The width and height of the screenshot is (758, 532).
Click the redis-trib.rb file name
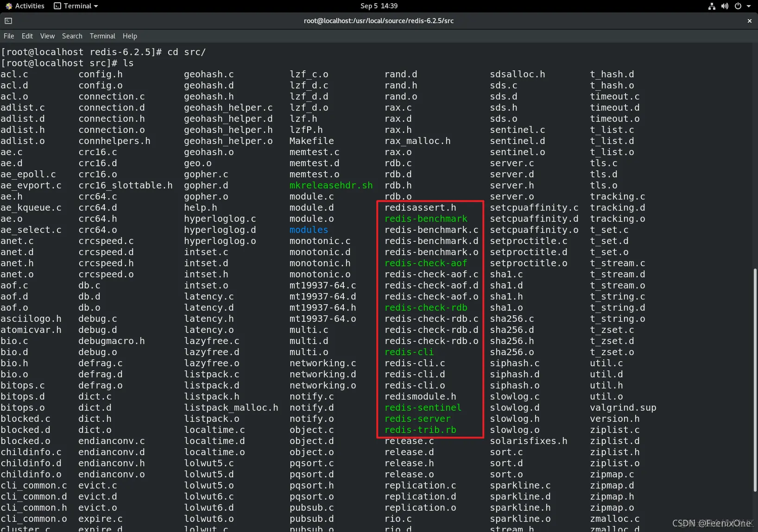click(420, 430)
